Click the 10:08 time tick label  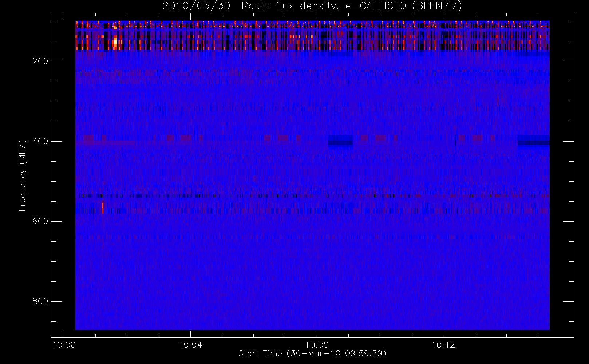317,345
